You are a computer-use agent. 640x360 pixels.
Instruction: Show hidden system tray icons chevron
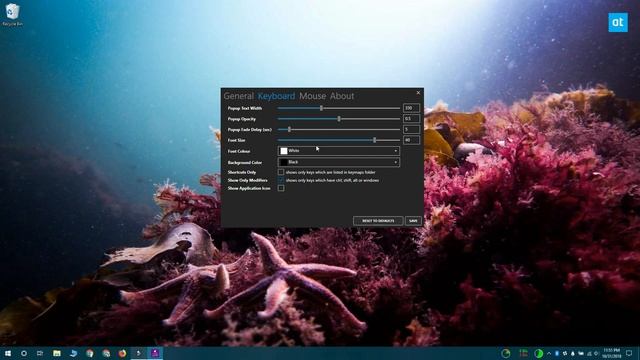549,353
